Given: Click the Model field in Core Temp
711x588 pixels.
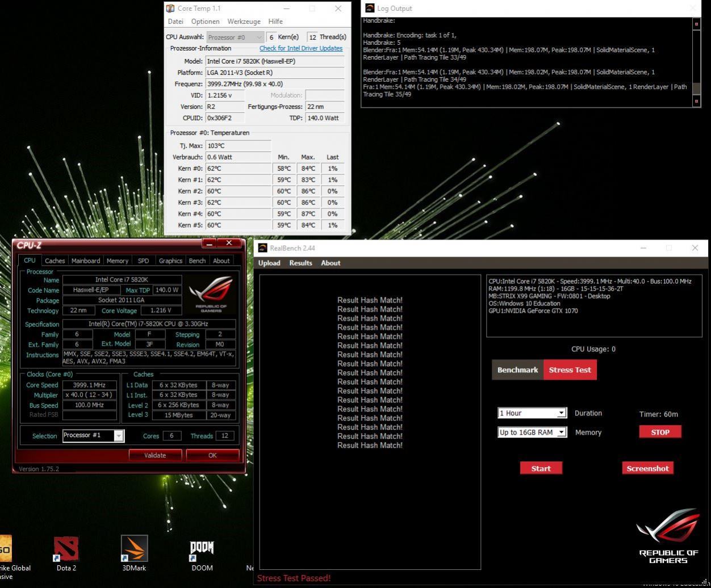Looking at the screenshot, I should (x=275, y=61).
